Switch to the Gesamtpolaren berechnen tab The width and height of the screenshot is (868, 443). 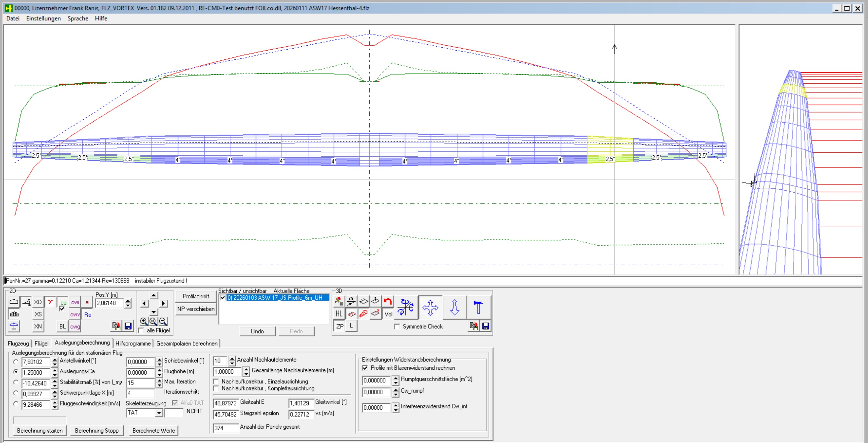pos(187,343)
